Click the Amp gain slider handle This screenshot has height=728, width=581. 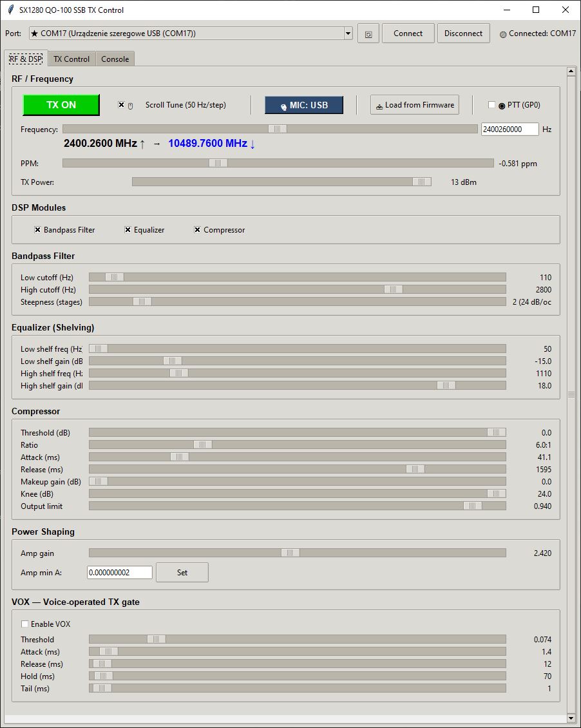coord(290,553)
